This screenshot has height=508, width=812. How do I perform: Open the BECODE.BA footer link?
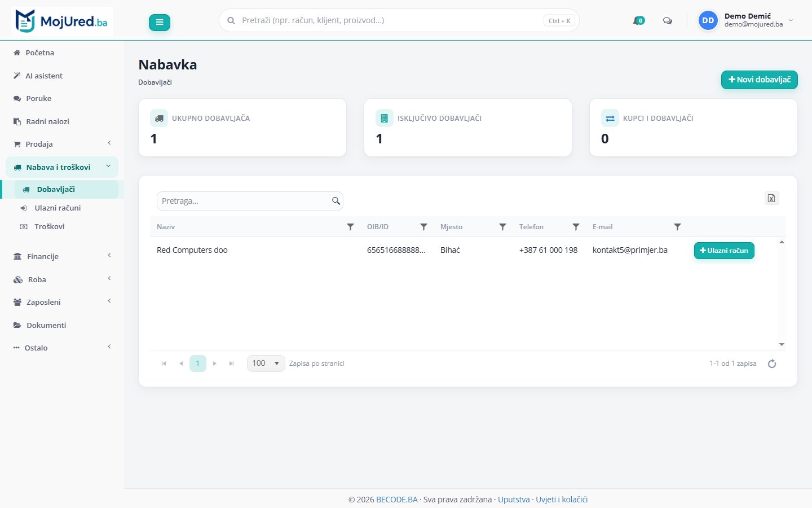click(x=397, y=500)
